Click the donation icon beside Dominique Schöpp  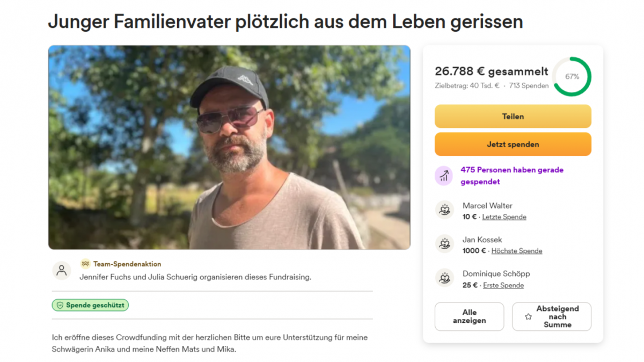(444, 278)
